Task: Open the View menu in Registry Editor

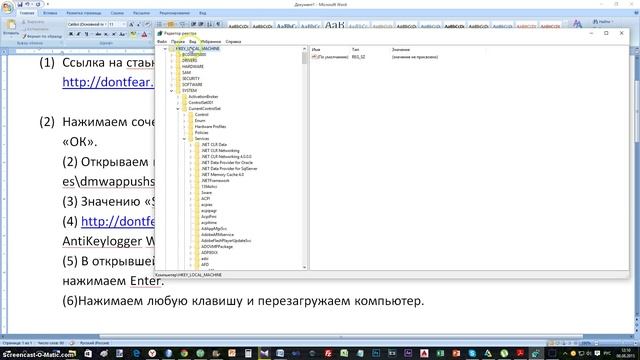Action: coord(193,42)
